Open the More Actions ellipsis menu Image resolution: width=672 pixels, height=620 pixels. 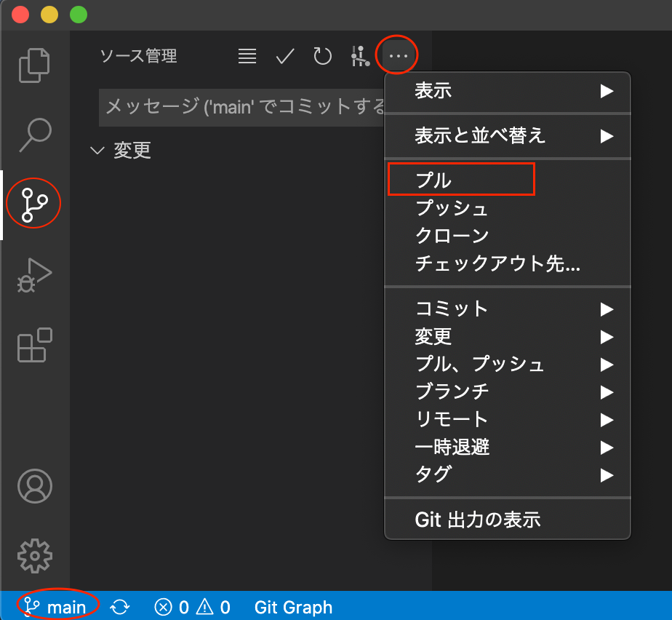pos(397,55)
